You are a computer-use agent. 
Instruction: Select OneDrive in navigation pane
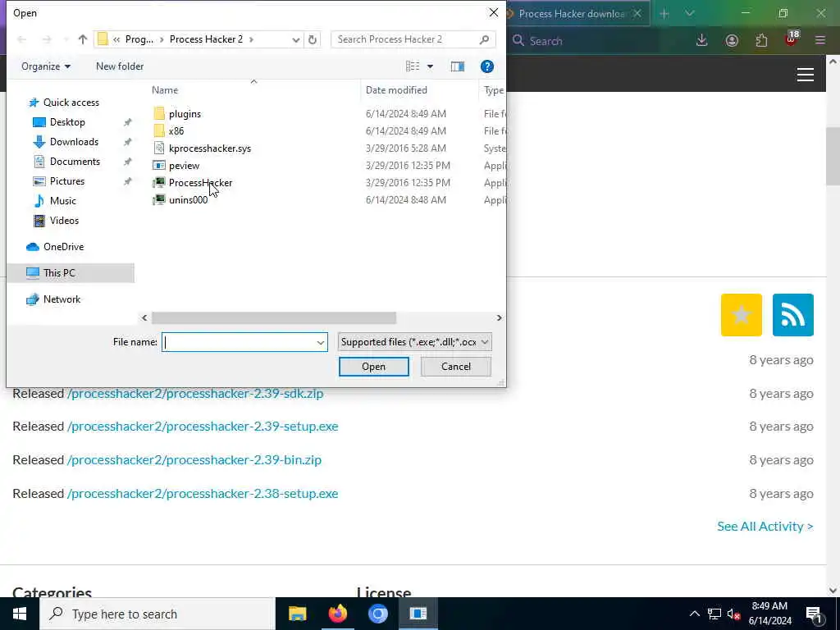coord(63,247)
